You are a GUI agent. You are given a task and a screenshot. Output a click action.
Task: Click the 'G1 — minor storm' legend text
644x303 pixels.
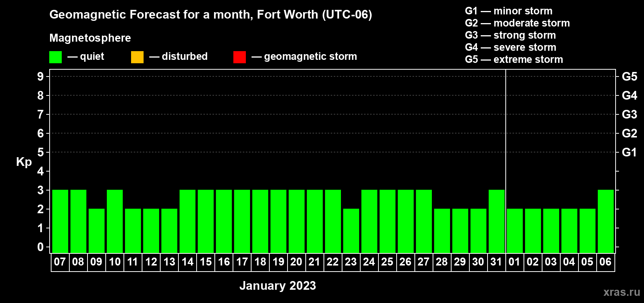(509, 11)
